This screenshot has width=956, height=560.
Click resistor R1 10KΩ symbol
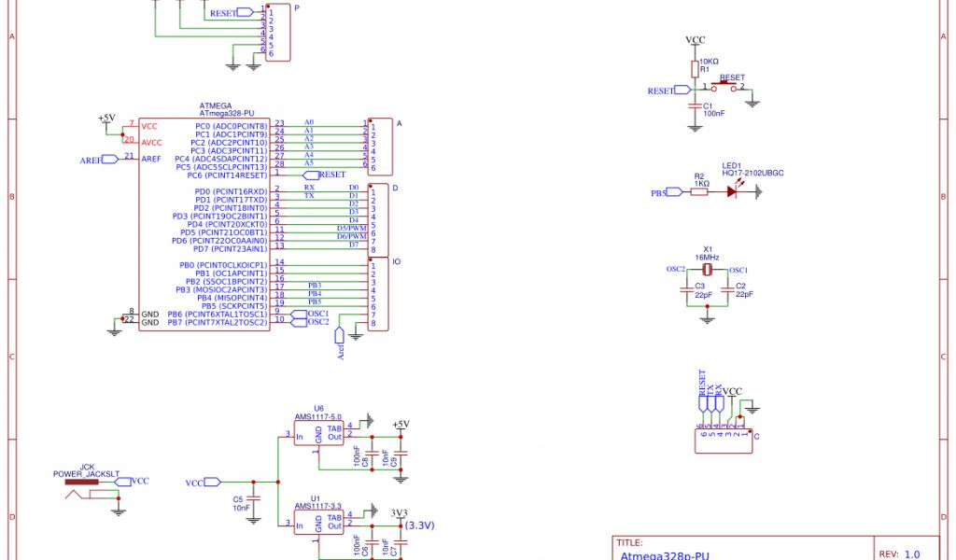pos(695,69)
